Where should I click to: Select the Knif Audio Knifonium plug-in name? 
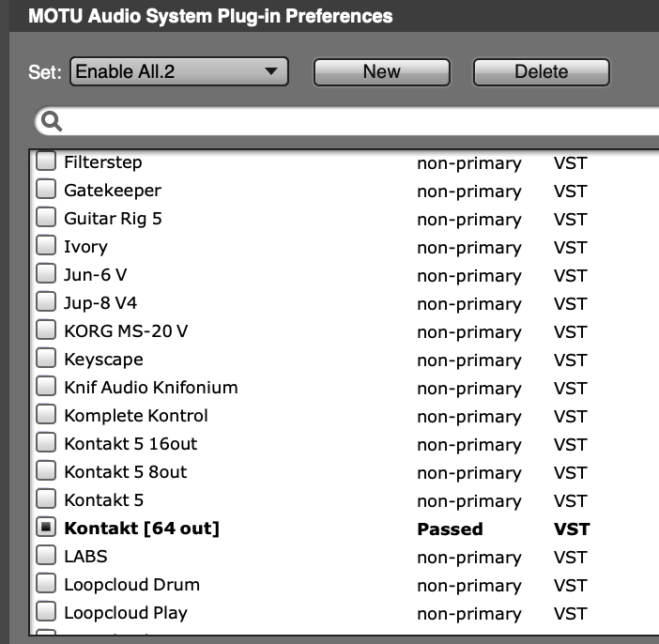pos(151,388)
